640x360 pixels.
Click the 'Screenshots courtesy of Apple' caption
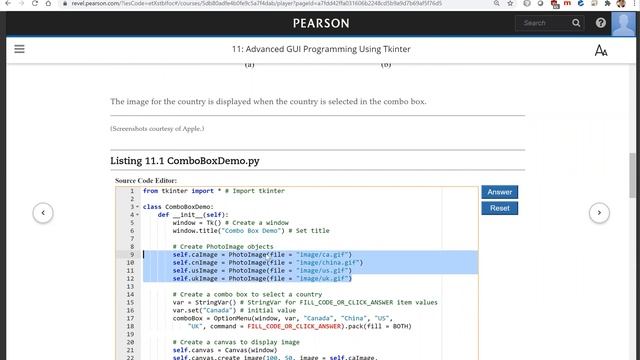(157, 129)
